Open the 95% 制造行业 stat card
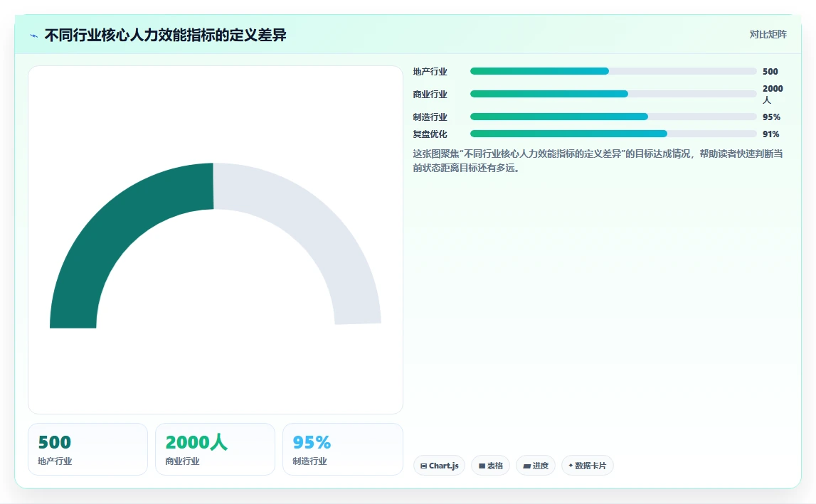816x504 pixels. point(342,449)
